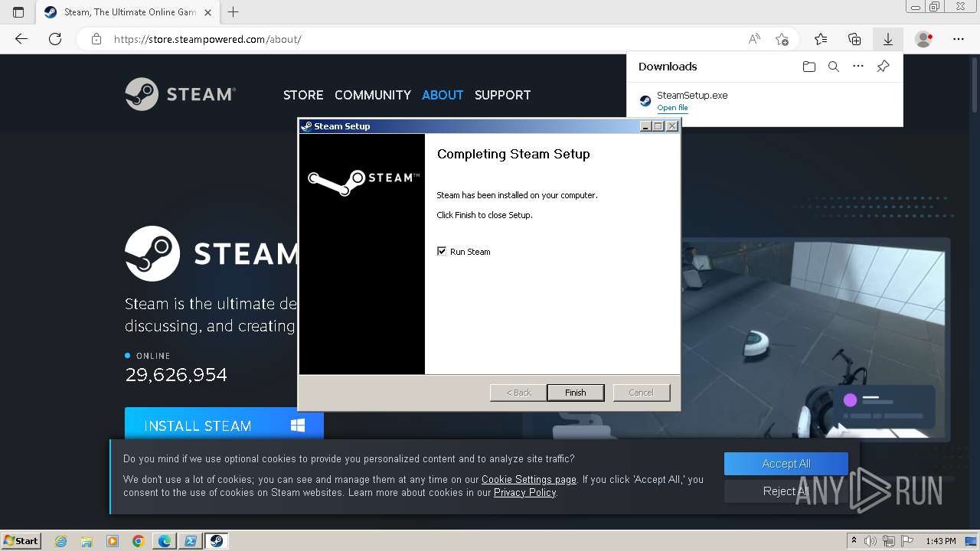Screen dimensions: 980x551
Task: Open the tab actions menu icon
Action: click(x=18, y=12)
